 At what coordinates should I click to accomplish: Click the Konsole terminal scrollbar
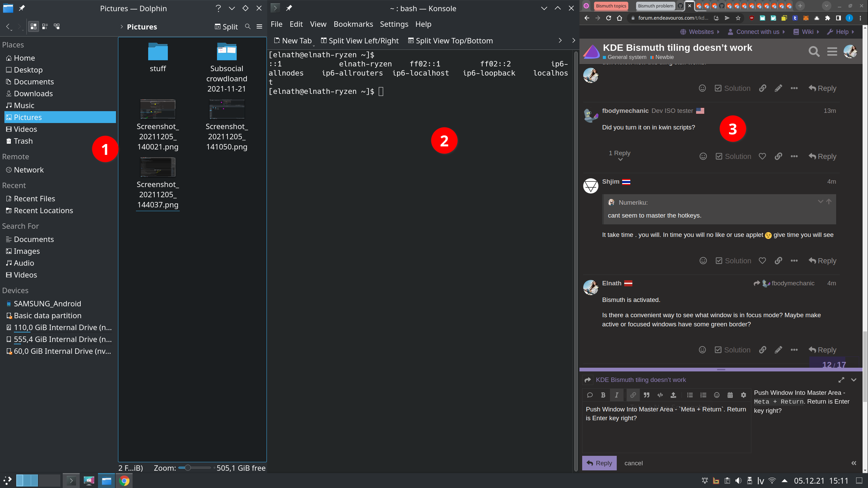pyautogui.click(x=576, y=261)
